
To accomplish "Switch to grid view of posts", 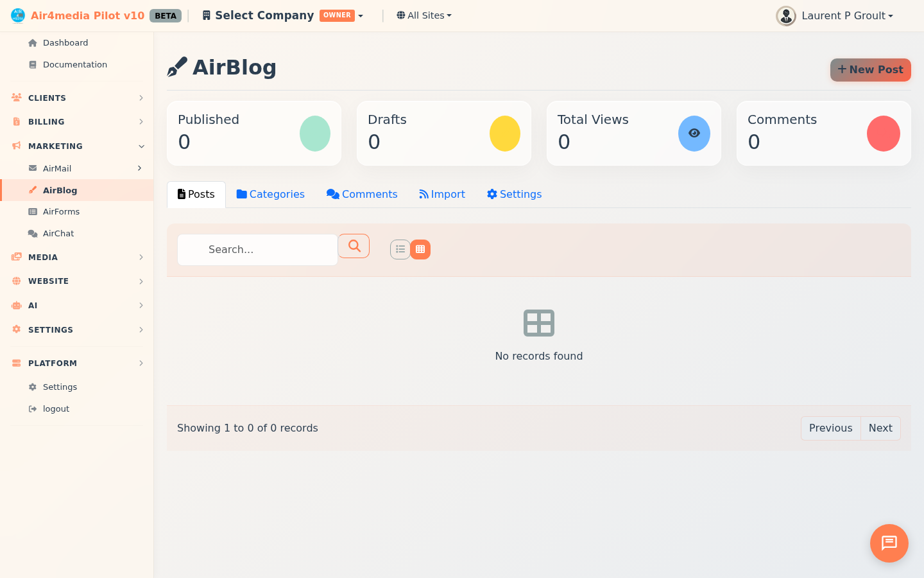I will (x=420, y=249).
